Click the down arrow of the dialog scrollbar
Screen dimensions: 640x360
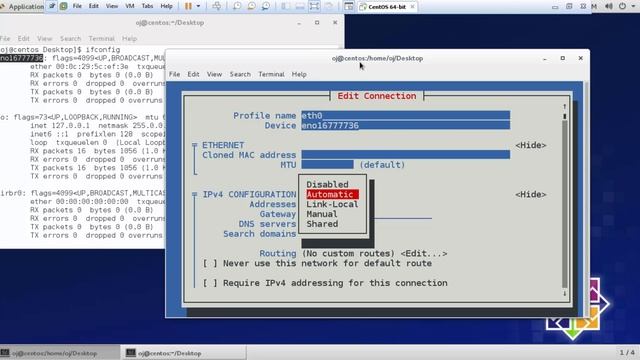564,293
